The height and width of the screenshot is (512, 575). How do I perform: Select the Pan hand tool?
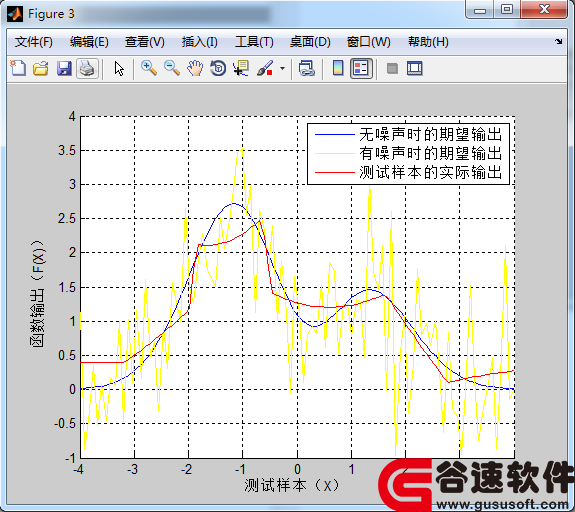pos(195,68)
